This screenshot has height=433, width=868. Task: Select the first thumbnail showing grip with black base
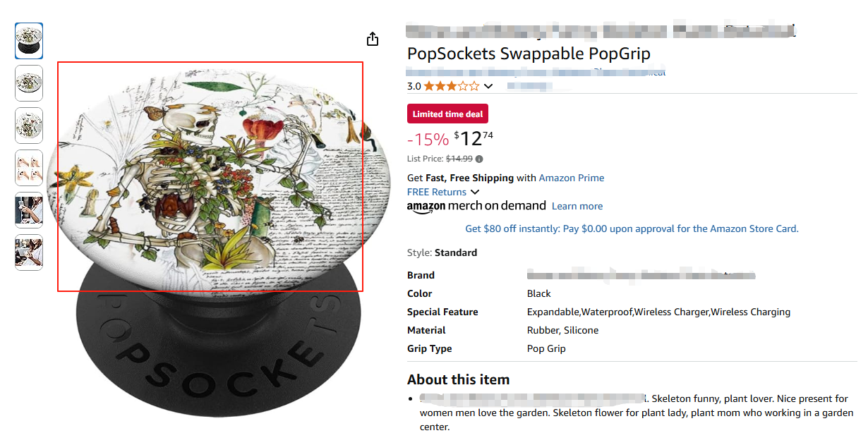tap(29, 41)
